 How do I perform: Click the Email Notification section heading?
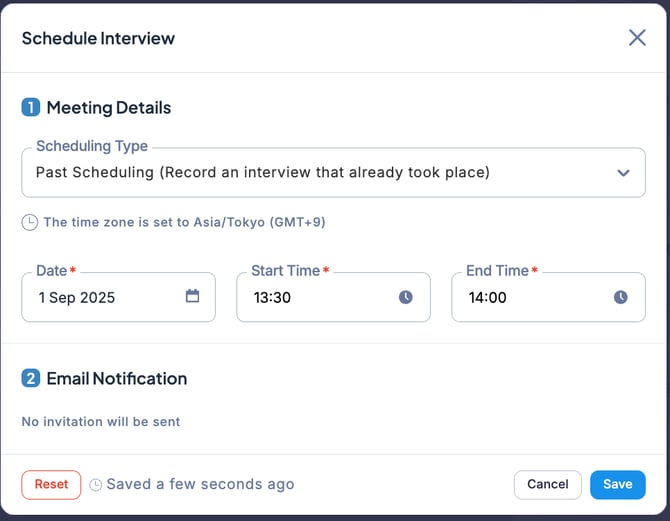click(x=117, y=379)
